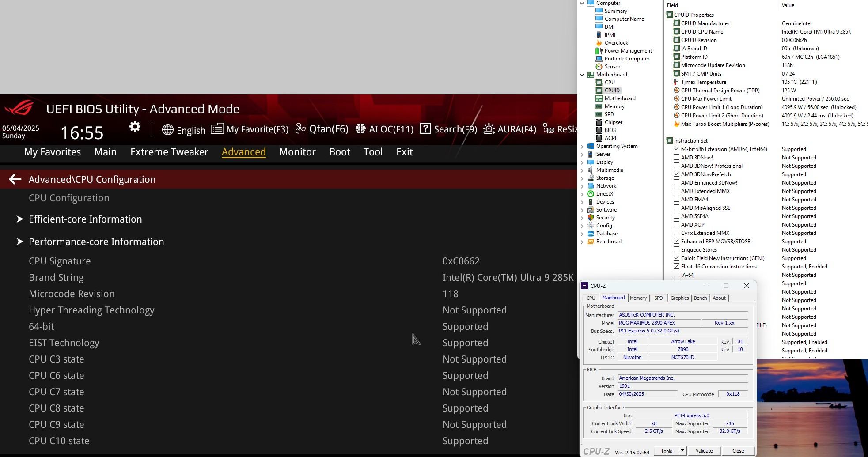Screen dimensions: 868x457
Task: Open CPU-Z Bench tab
Action: click(700, 298)
